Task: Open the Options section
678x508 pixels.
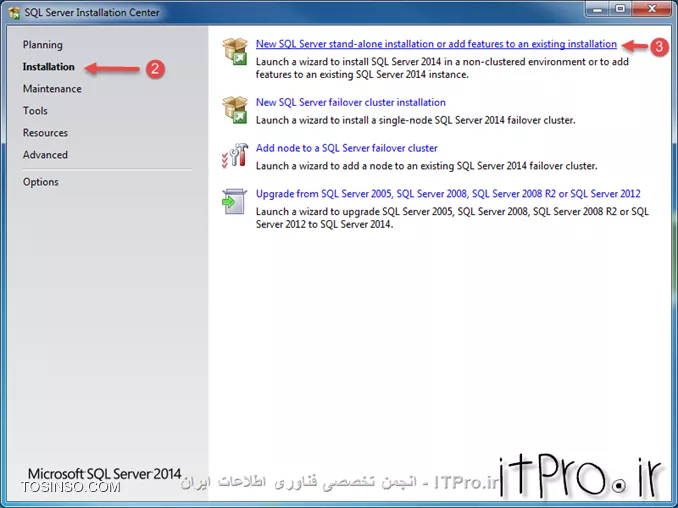Action: point(40,182)
